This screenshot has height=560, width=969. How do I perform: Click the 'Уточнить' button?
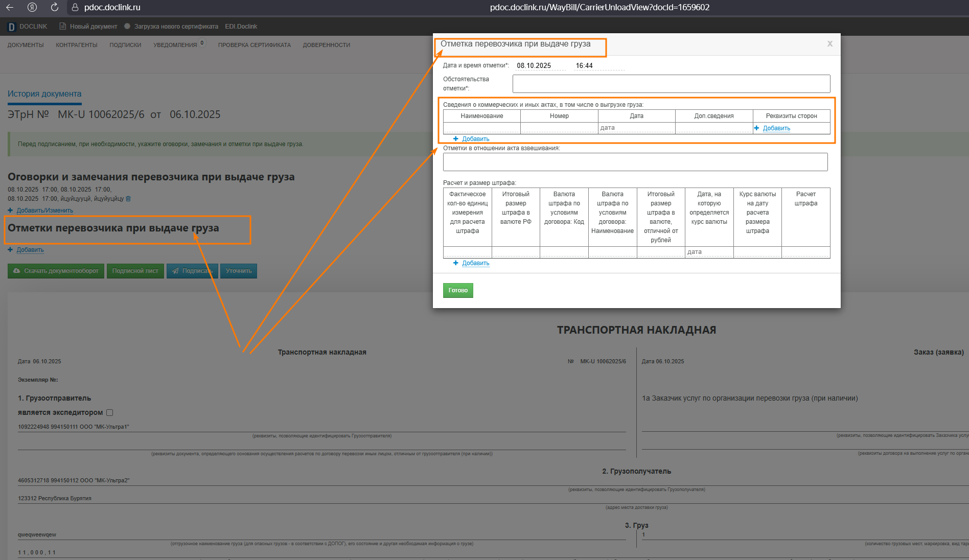click(239, 271)
